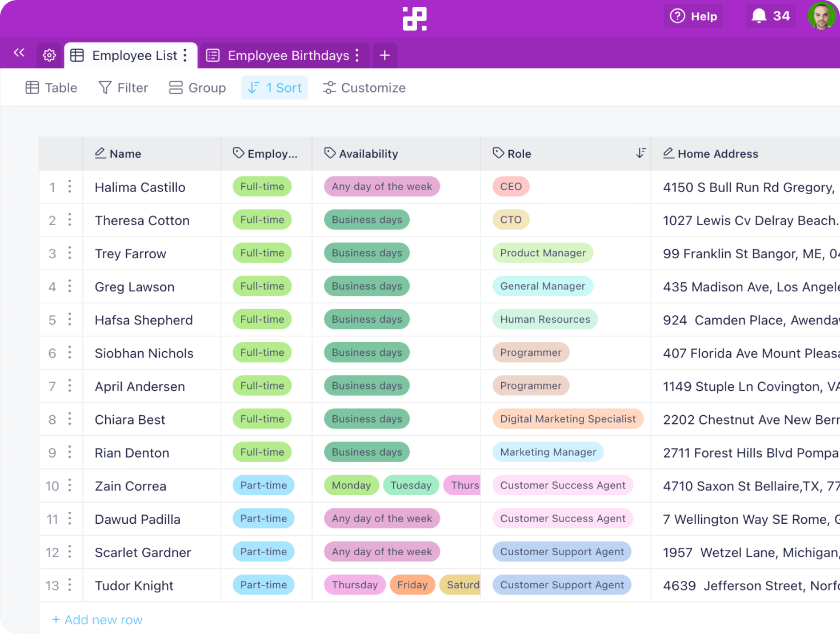840x634 pixels.
Task: Add a new tab with plus icon
Action: click(x=385, y=55)
